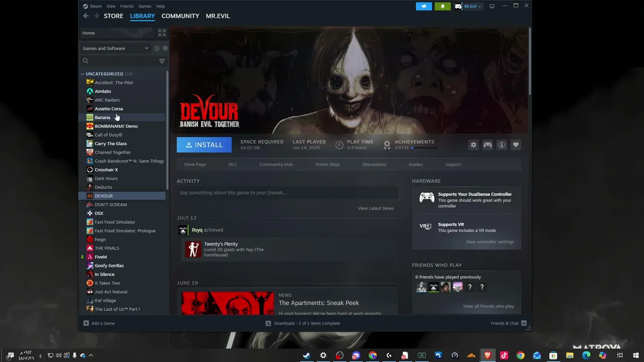This screenshot has width=644, height=362.
Task: Open DEVOUR Discussions link
Action: tap(374, 164)
